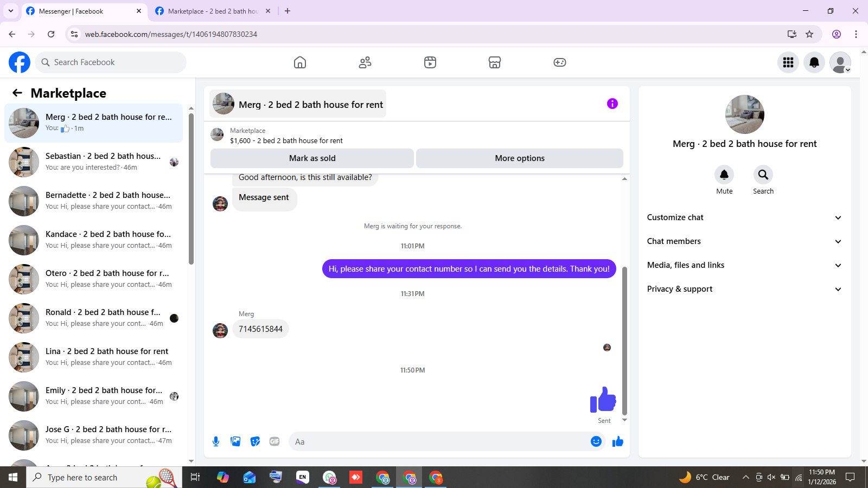The image size is (868, 488).
Task: Open the Gaming controller icon
Action: pyautogui.click(x=560, y=62)
